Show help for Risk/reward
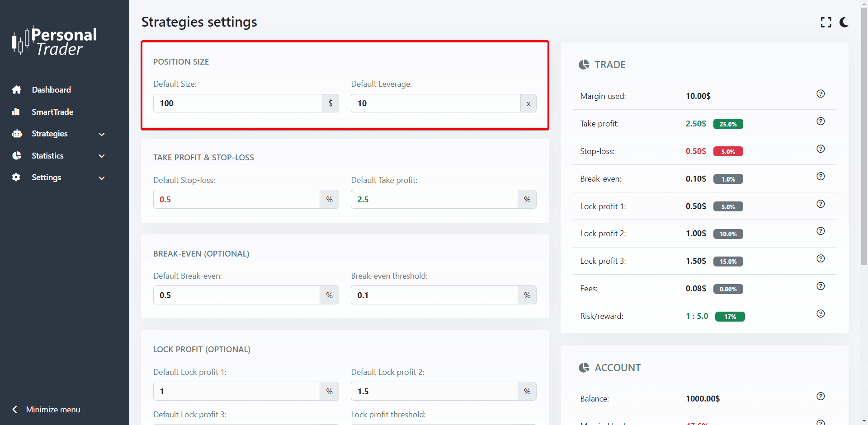The height and width of the screenshot is (425, 868). pos(821,314)
